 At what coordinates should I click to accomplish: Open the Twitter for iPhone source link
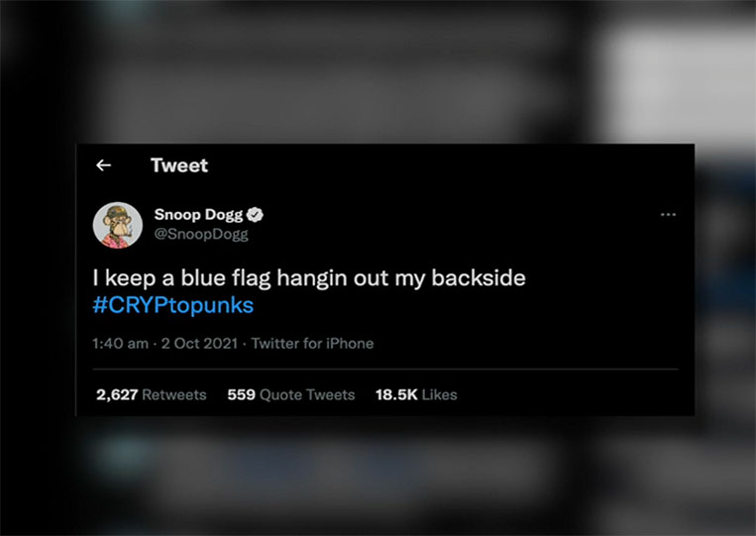tap(312, 343)
